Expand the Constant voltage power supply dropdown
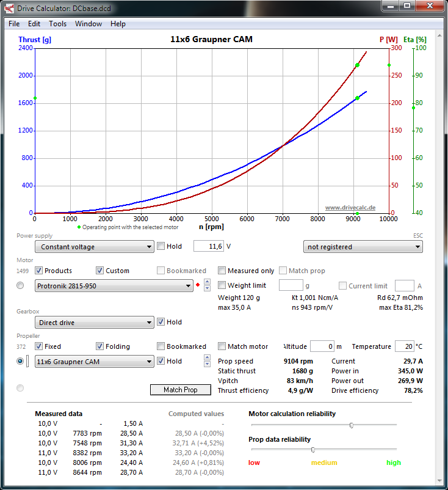Image resolution: width=448 pixels, height=490 pixels. pos(94,247)
